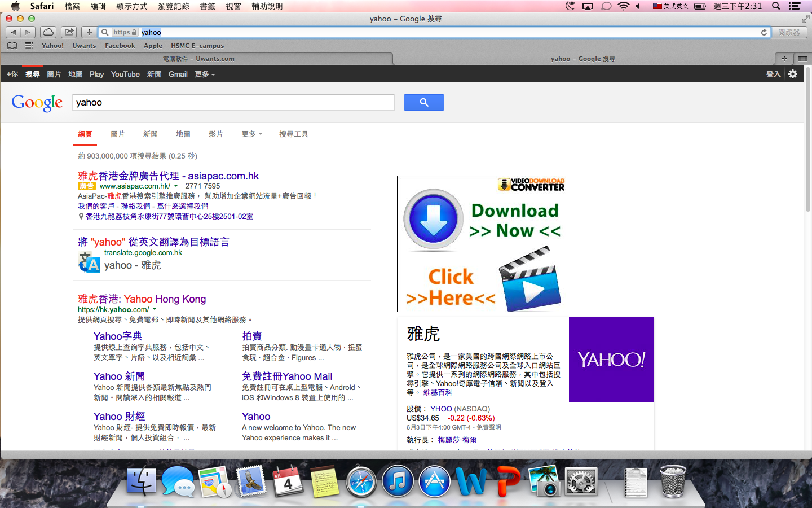Viewport: 812px width, 508px height.
Task: Show all tabs button in tab bar
Action: point(802,58)
